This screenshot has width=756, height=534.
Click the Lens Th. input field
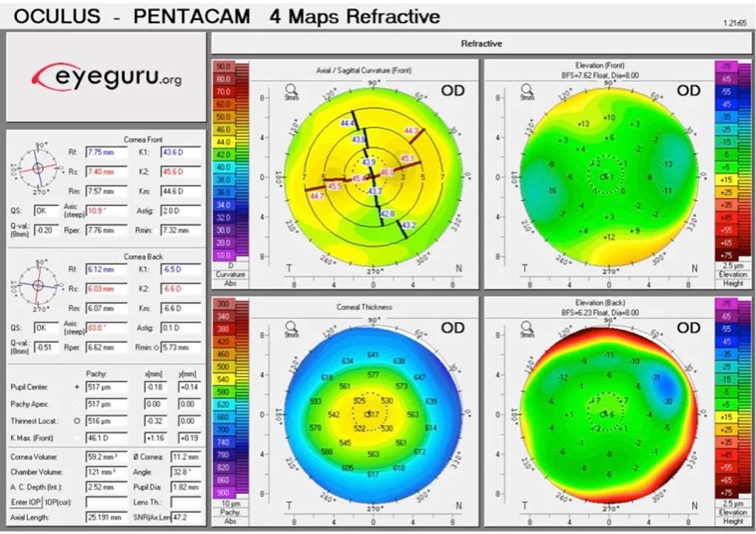pyautogui.click(x=186, y=502)
